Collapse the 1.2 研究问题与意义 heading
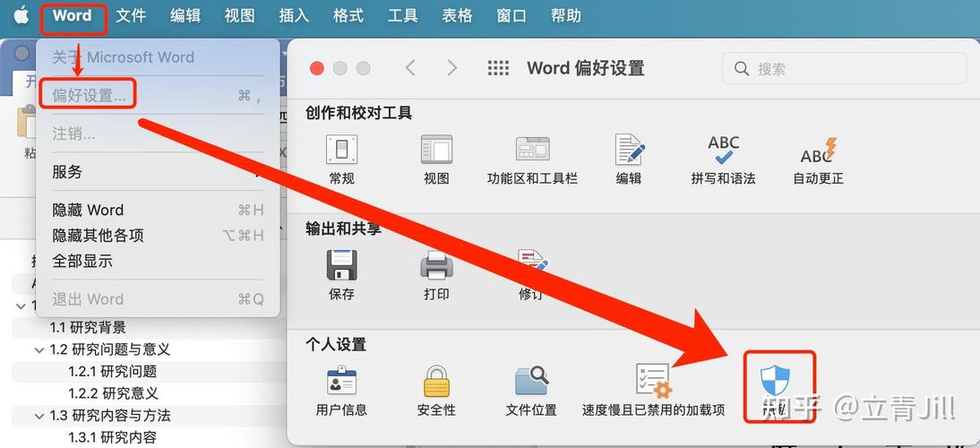The image size is (980, 448). click(39, 350)
